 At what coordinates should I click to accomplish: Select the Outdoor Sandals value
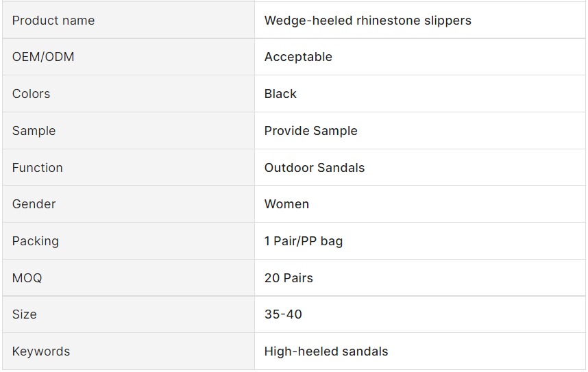tap(315, 168)
